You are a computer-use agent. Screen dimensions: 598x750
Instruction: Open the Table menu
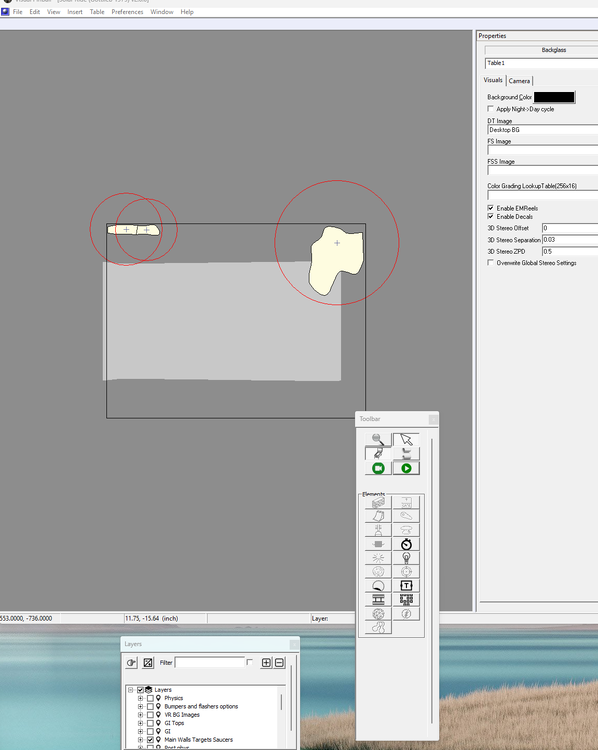click(x=97, y=12)
